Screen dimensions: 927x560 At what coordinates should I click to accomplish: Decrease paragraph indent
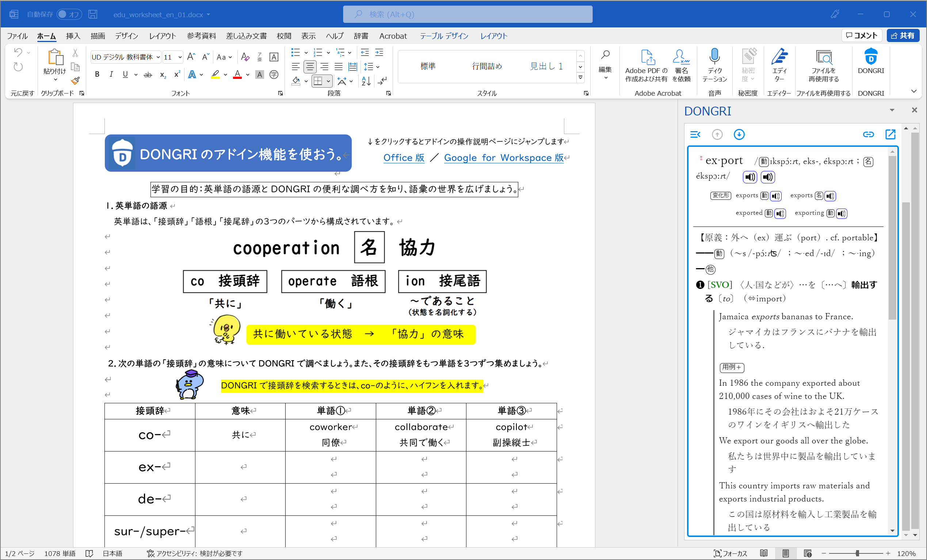[365, 53]
